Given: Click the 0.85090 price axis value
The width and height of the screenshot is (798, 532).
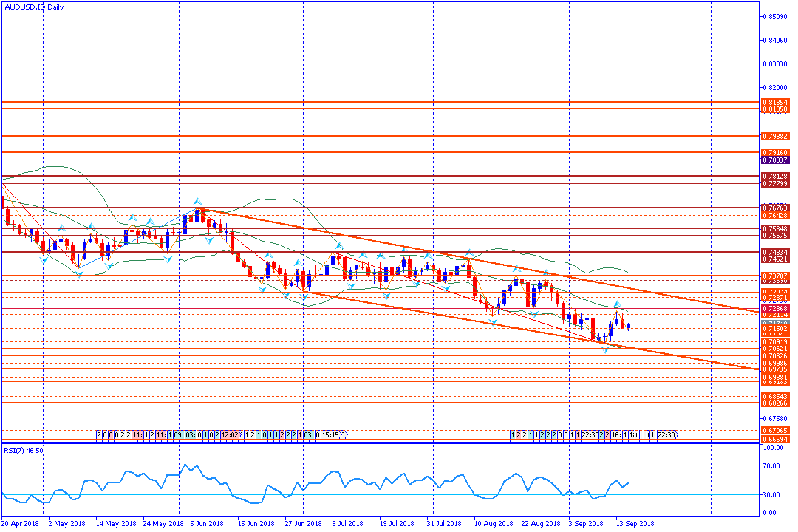Looking at the screenshot, I should pyautogui.click(x=774, y=17).
